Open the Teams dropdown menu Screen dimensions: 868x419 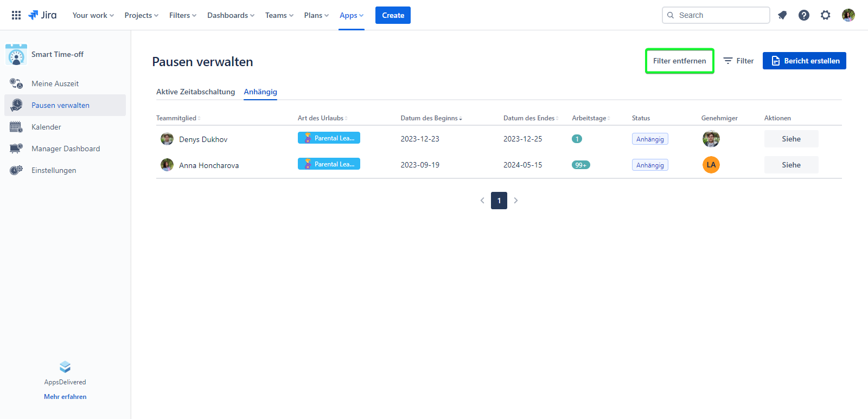[x=279, y=15]
